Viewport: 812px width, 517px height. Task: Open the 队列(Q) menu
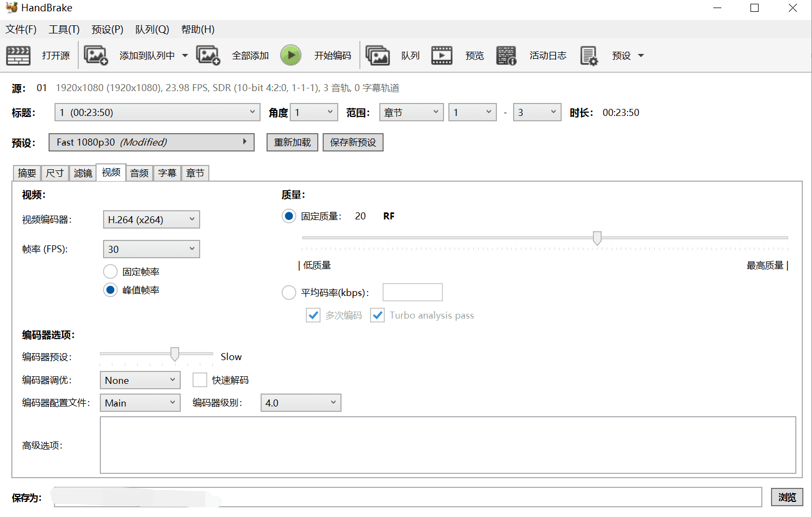152,29
